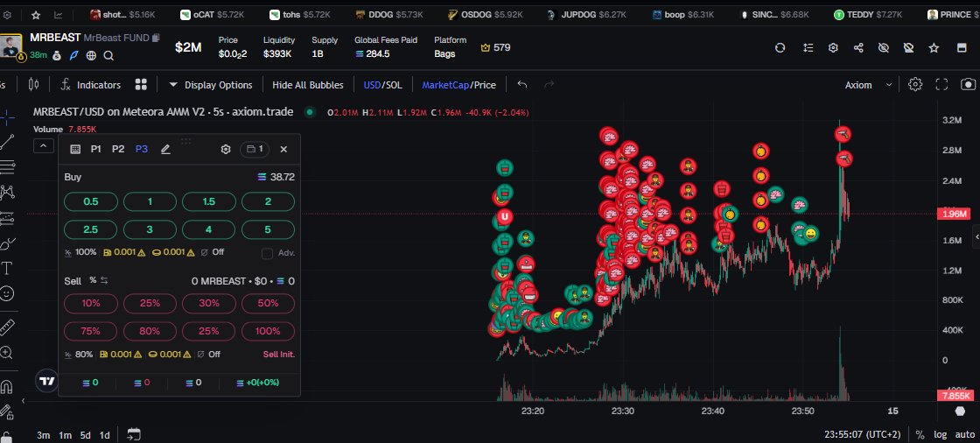980x443 pixels.
Task: Open the globe website link icon
Action: pyautogui.click(x=91, y=56)
